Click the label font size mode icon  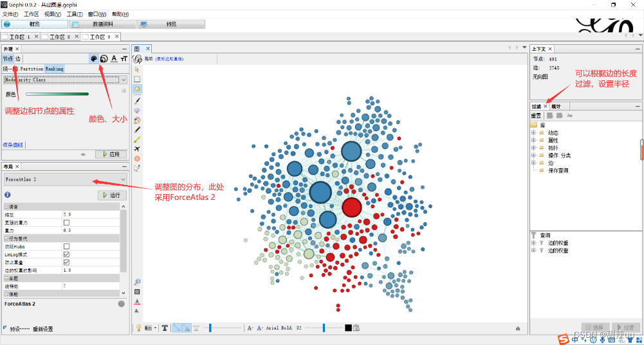pos(250,328)
